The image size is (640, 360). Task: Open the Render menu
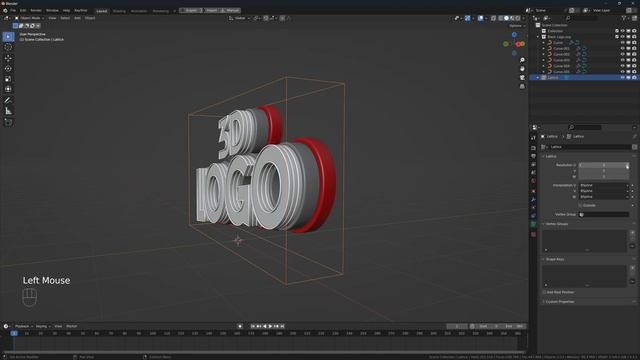(x=36, y=10)
